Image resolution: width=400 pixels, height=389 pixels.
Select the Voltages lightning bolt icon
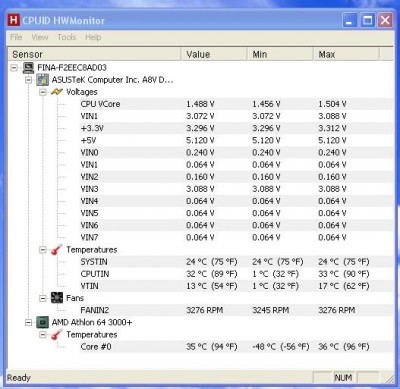57,92
